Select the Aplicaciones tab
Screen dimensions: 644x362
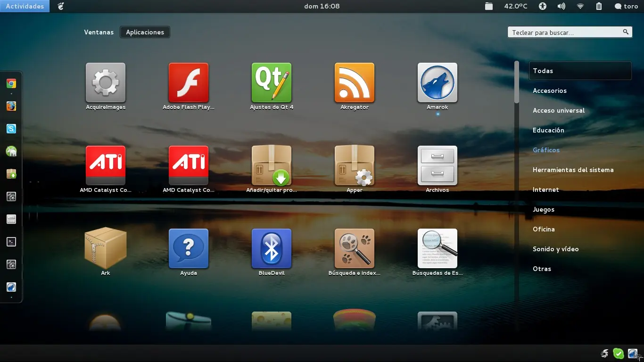[x=145, y=32]
